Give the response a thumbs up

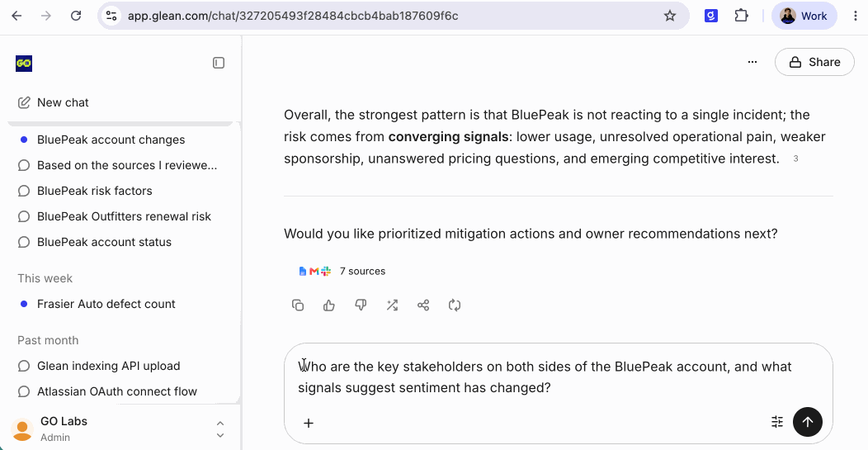[329, 306]
